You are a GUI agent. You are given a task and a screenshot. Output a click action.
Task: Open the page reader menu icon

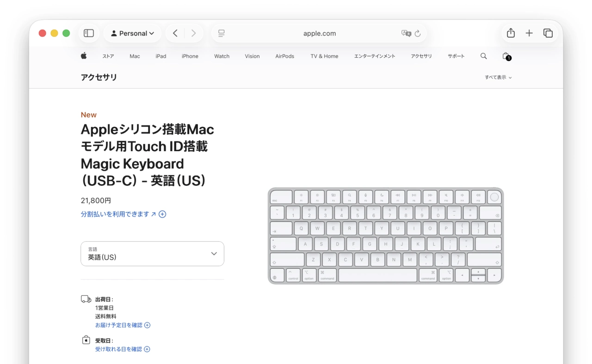[222, 33]
